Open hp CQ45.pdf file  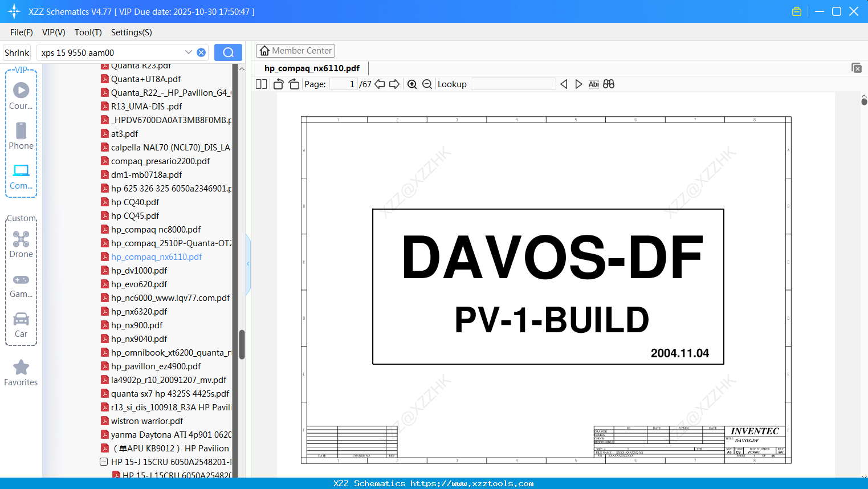[135, 216]
